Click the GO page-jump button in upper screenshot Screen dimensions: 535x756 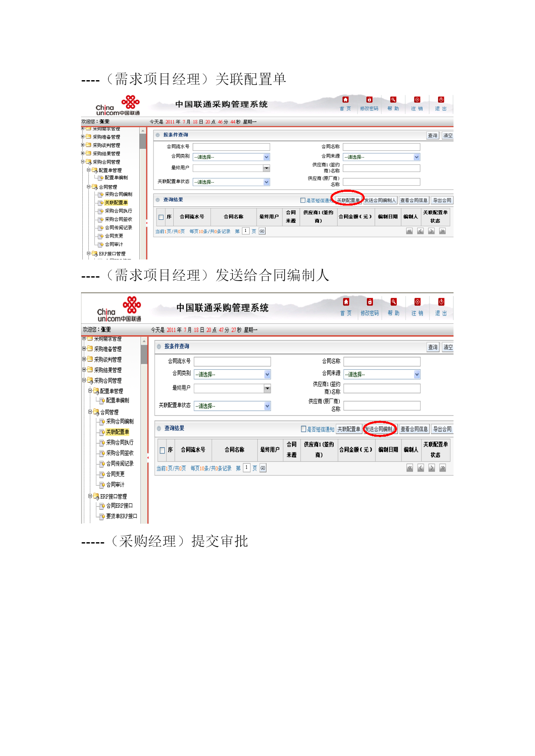262,231
